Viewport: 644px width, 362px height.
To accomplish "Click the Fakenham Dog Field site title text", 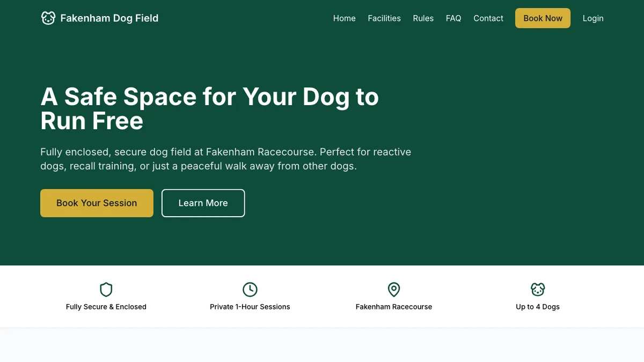I will [110, 18].
